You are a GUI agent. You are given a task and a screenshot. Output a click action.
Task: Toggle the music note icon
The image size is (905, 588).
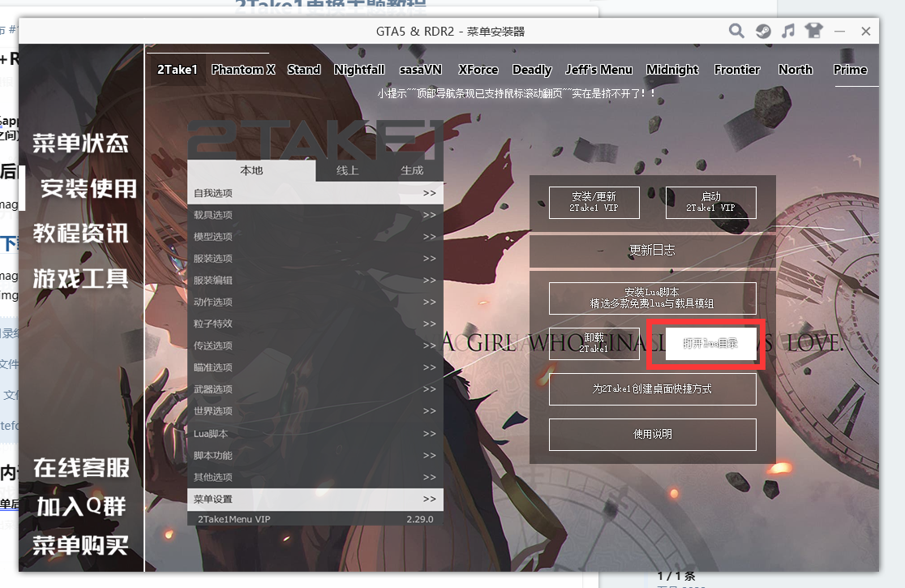coord(787,31)
